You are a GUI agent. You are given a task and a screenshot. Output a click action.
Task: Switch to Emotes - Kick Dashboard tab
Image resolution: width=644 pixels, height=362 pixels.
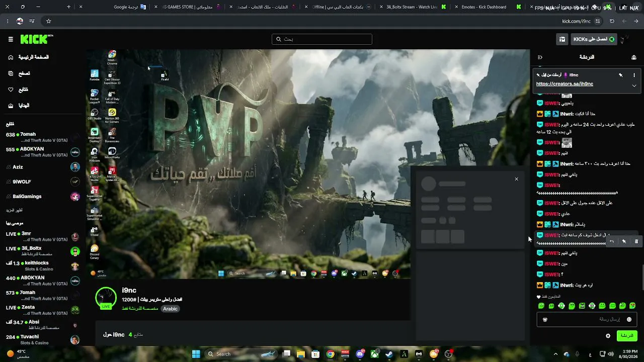pos(487,7)
